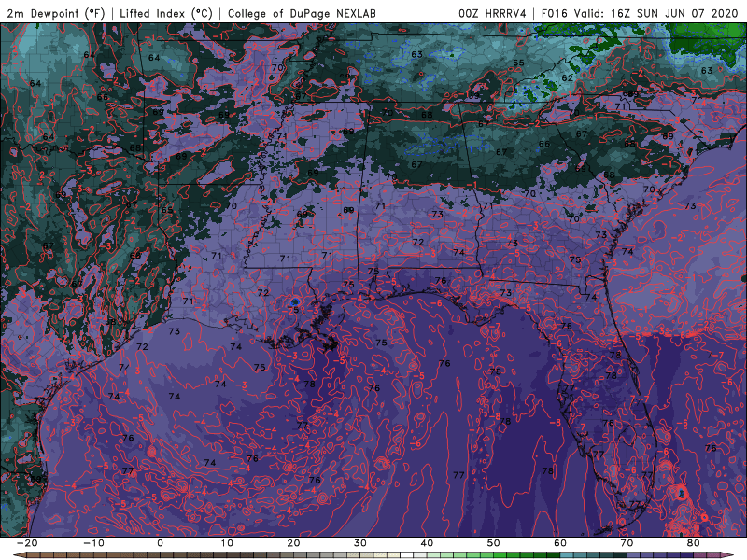Click the '10' colorbar label
The width and height of the screenshot is (747, 560).
click(227, 543)
